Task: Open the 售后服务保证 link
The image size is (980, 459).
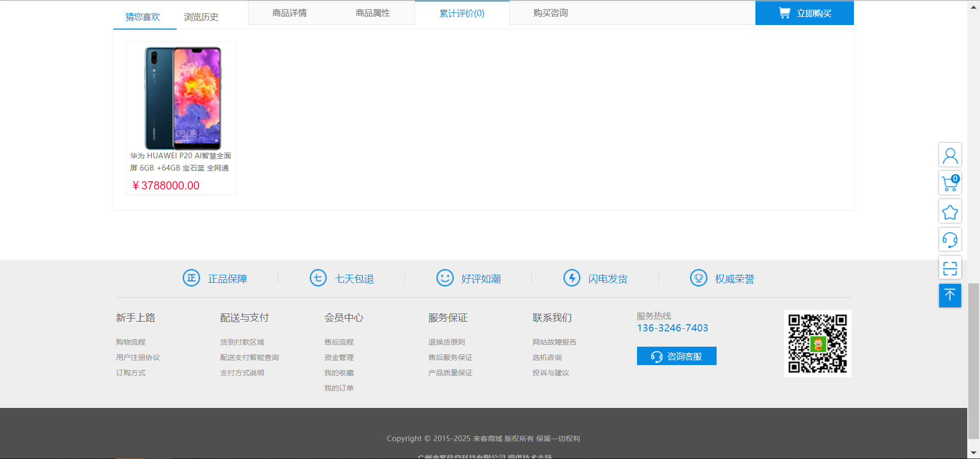Action: tap(450, 357)
